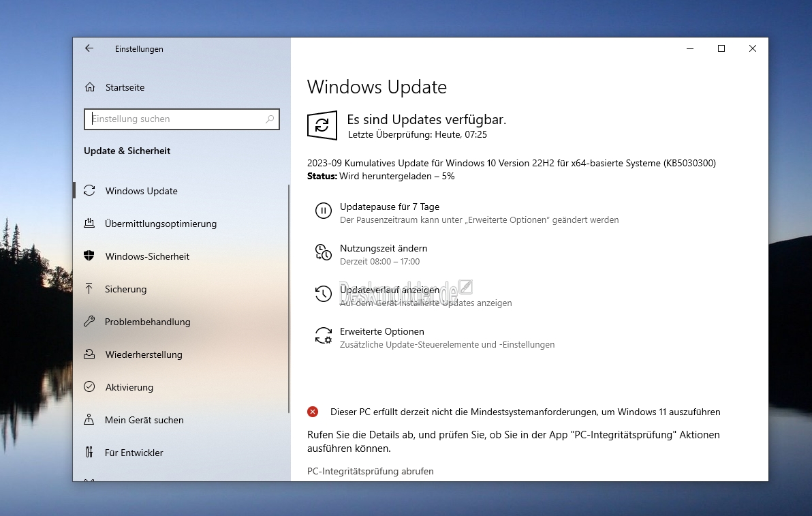
Task: Click the Zusätzliche Update-Steuerelemente description text
Action: click(x=447, y=344)
